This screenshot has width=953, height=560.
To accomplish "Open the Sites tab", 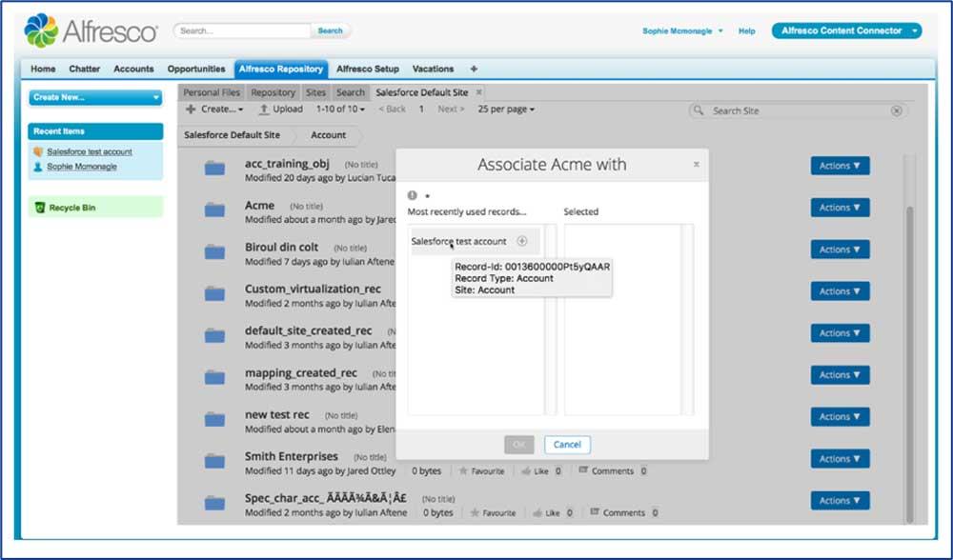I will (315, 92).
